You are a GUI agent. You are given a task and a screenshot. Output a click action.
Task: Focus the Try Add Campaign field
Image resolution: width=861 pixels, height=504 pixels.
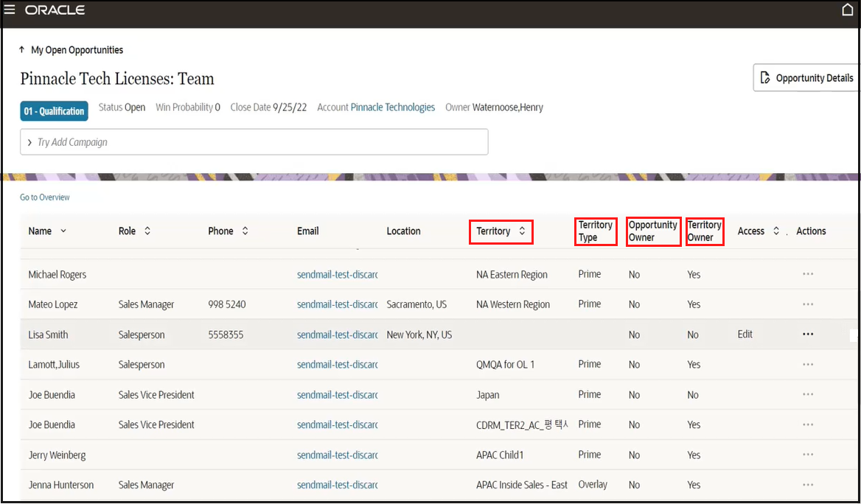[254, 142]
